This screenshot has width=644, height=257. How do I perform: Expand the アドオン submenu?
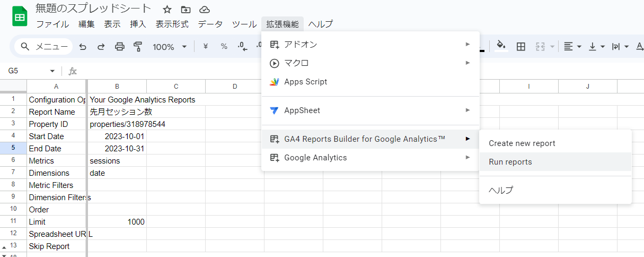click(370, 44)
